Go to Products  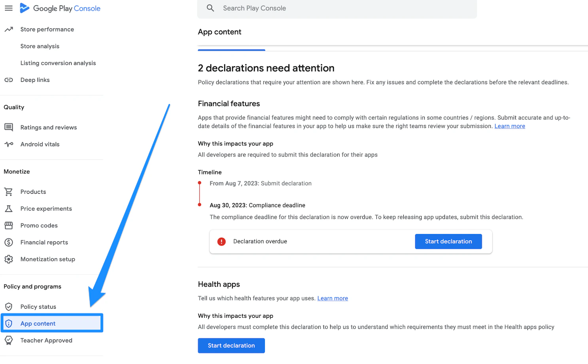coord(33,192)
